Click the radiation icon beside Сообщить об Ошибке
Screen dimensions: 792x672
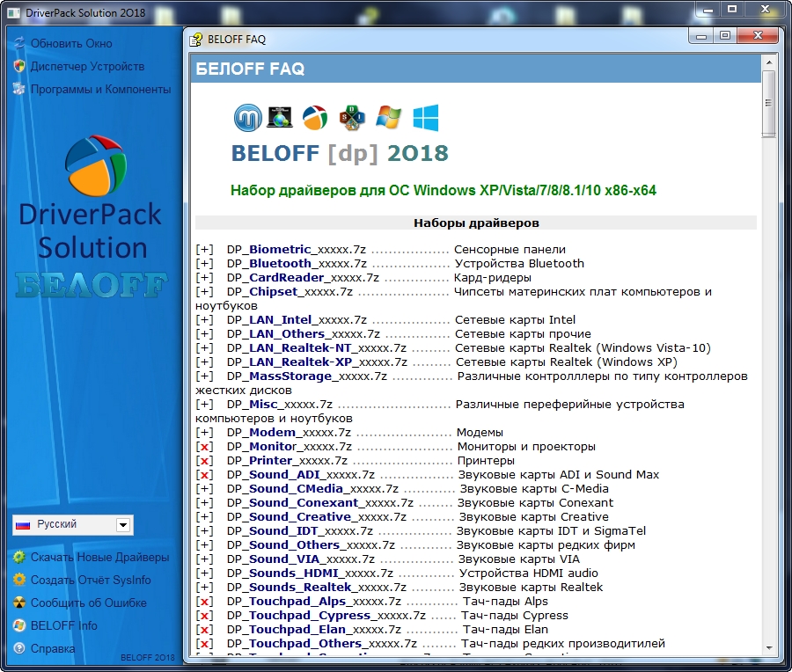19,603
